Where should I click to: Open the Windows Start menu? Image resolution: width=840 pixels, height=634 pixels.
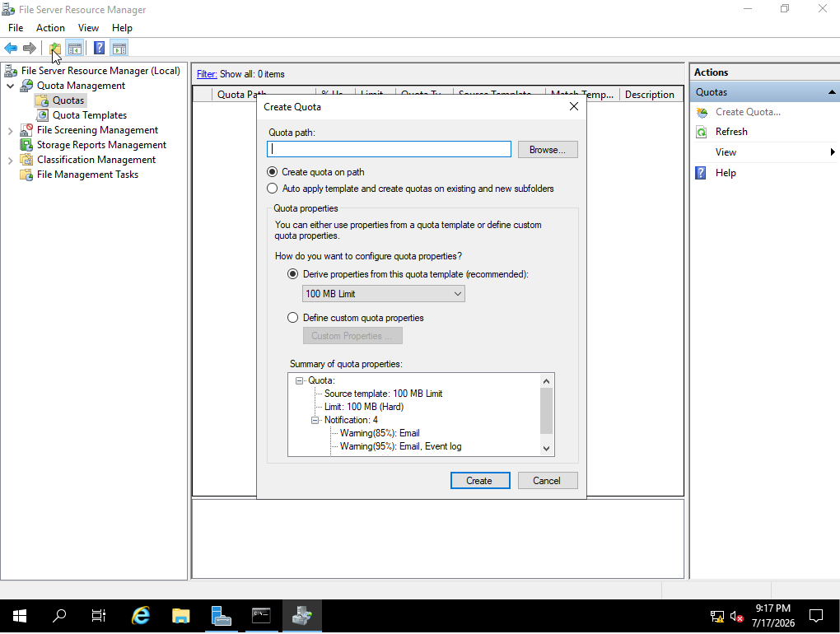pyautogui.click(x=19, y=617)
